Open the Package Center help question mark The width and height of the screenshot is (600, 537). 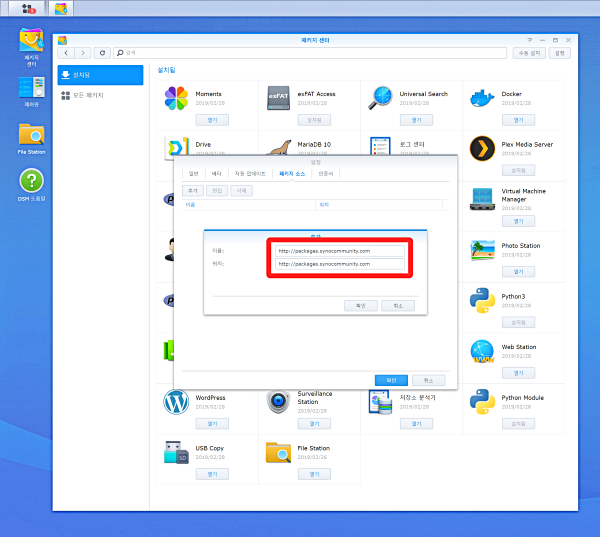530,40
